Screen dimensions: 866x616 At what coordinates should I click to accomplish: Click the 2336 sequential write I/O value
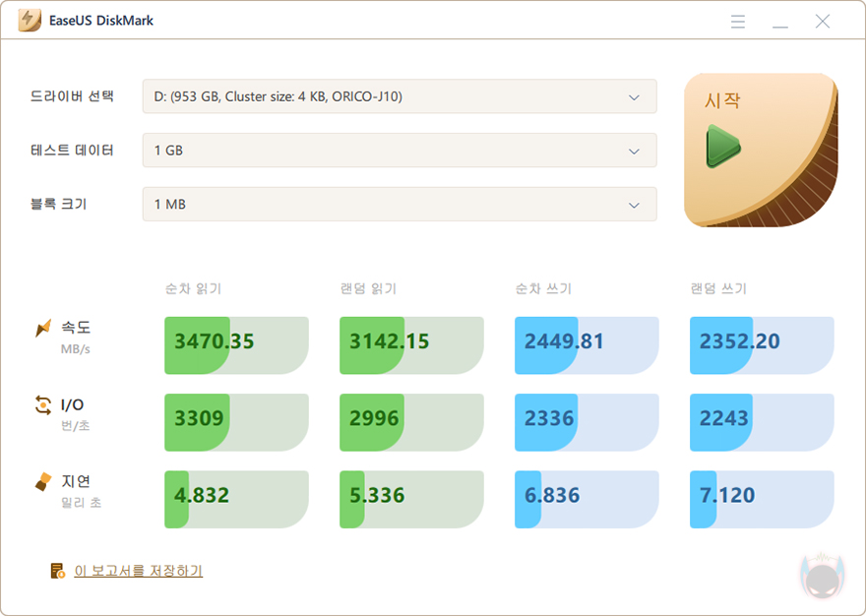[x=549, y=418]
